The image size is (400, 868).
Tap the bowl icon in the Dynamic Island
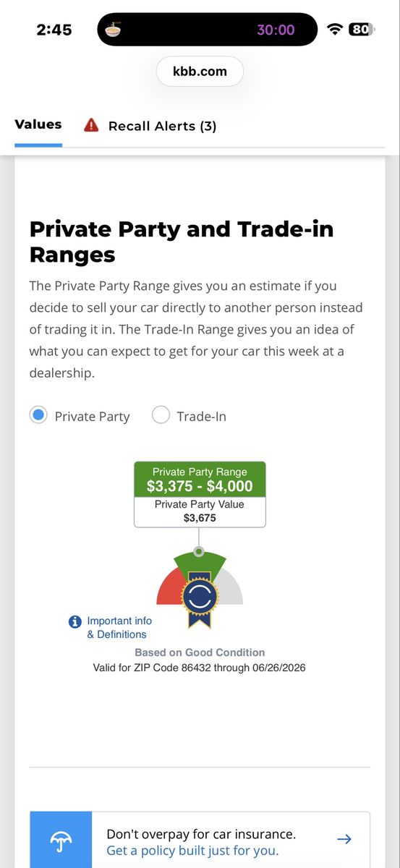point(114,30)
